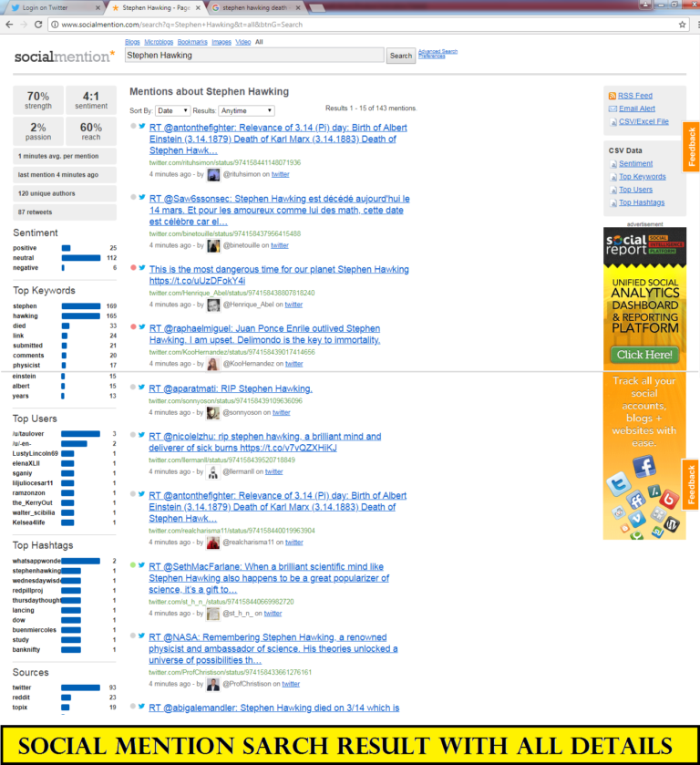Click the site info icon in address bar
Image resolution: width=700 pixels, height=765 pixels.
click(x=55, y=25)
